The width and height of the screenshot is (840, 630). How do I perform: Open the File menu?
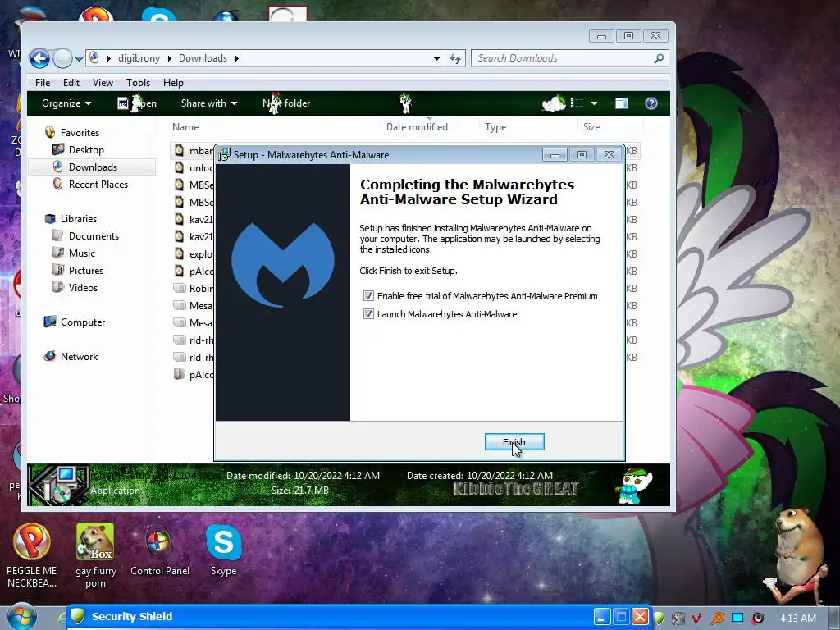tap(43, 83)
